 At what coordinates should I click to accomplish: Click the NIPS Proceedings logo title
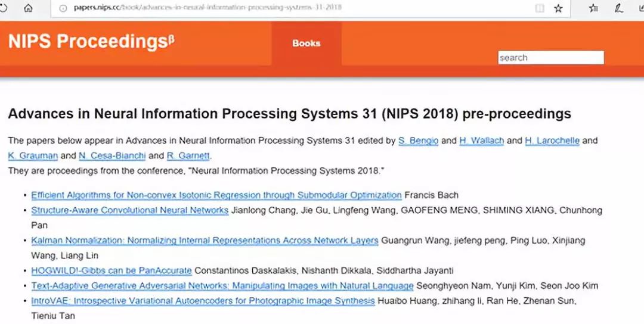[91, 42]
